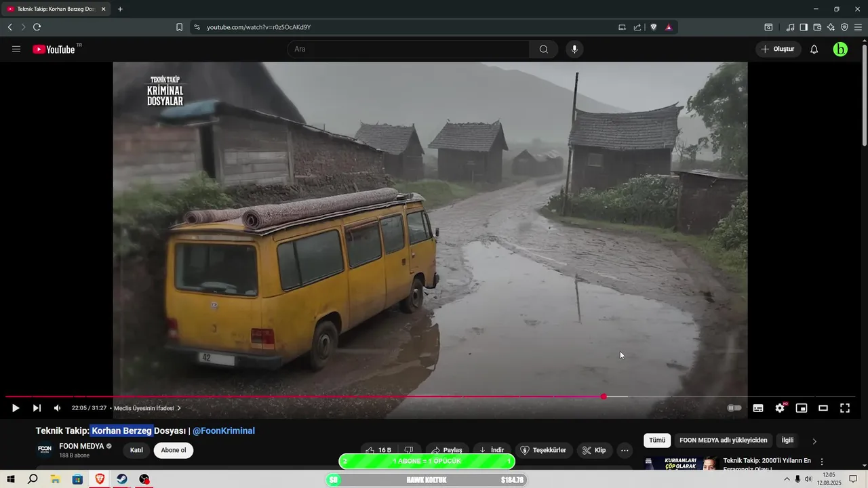The height and width of the screenshot is (488, 868).
Task: Open browser main hamburger menu
Action: pos(858,27)
